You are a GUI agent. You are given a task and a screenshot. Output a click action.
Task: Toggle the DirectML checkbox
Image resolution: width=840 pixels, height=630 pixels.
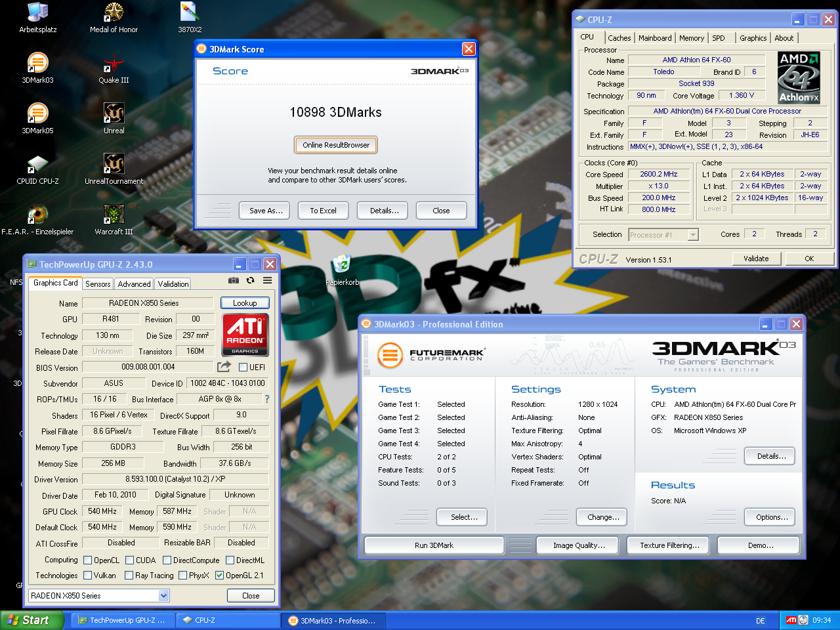pos(230,560)
